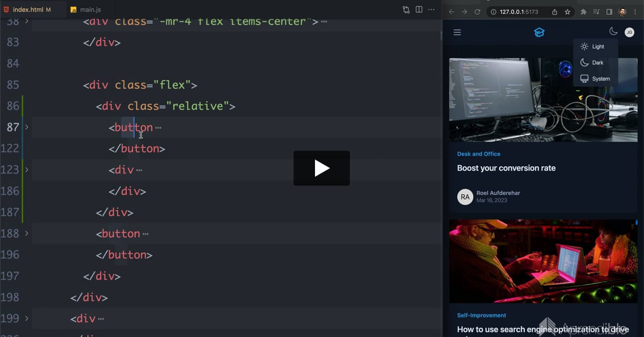Screen dimensions: 644x337
Task: Expand the folded div at line 199
Action: tap(26, 318)
